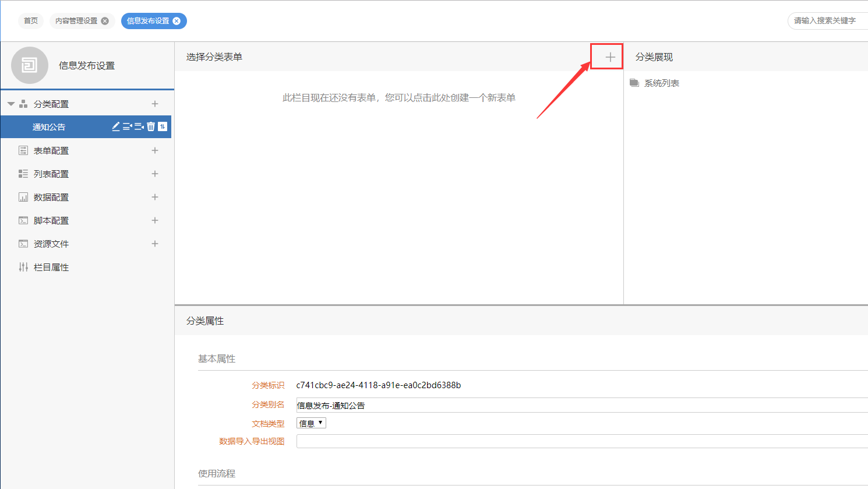Click the up-down sort icon on 通知公告
868x489 pixels.
163,126
